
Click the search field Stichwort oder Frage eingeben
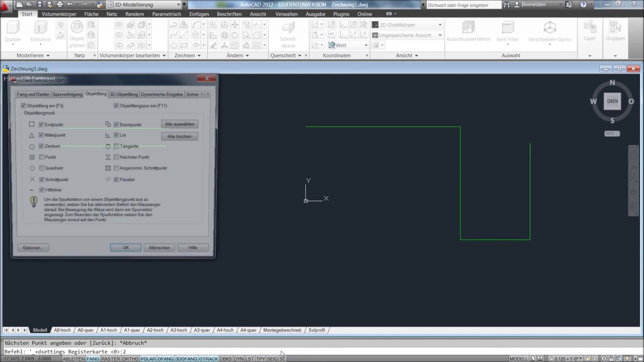(463, 5)
